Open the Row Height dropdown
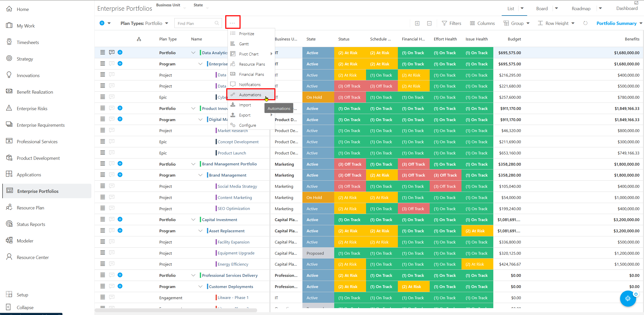This screenshot has height=315, width=644. [x=556, y=23]
